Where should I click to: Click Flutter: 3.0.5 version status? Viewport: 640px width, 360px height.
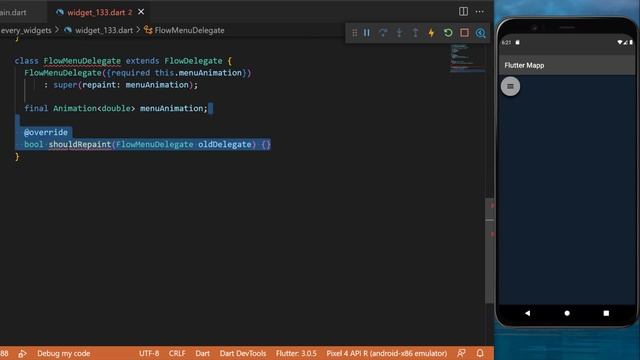tap(296, 353)
